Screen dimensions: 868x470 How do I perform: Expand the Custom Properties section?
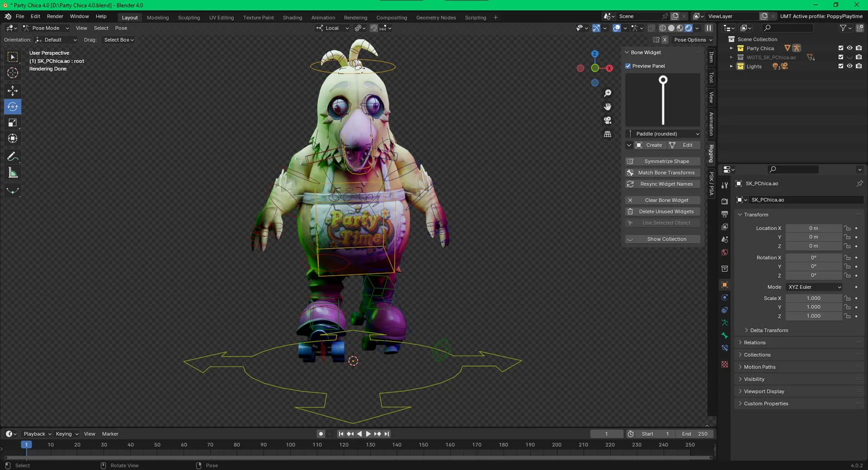tap(765, 404)
